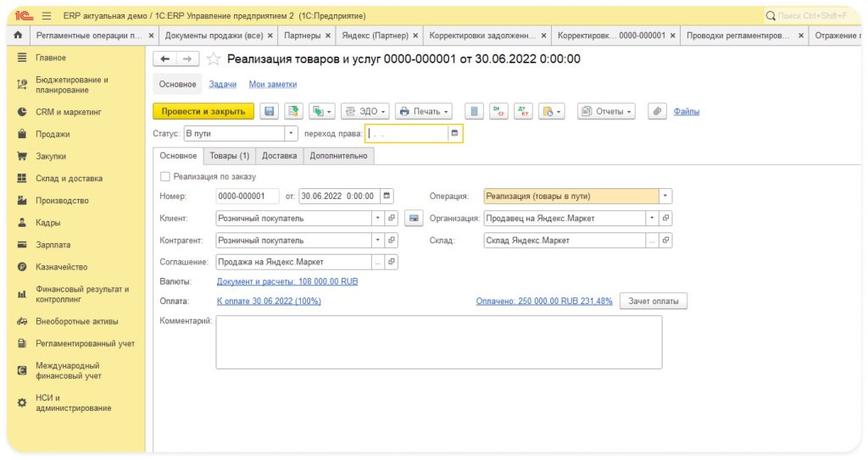Expand the Отчеты dropdown menu
The image size is (868, 460).
point(607,112)
